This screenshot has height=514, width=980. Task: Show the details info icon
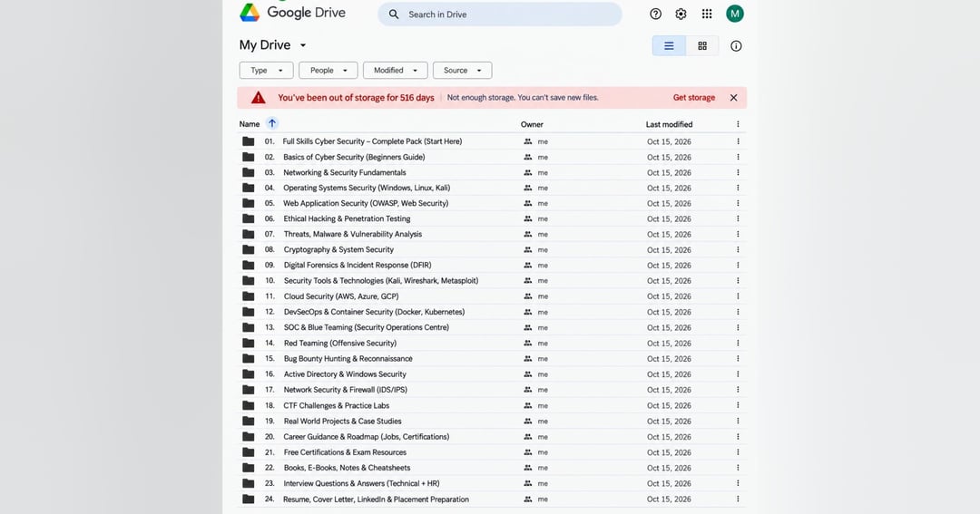click(x=736, y=45)
